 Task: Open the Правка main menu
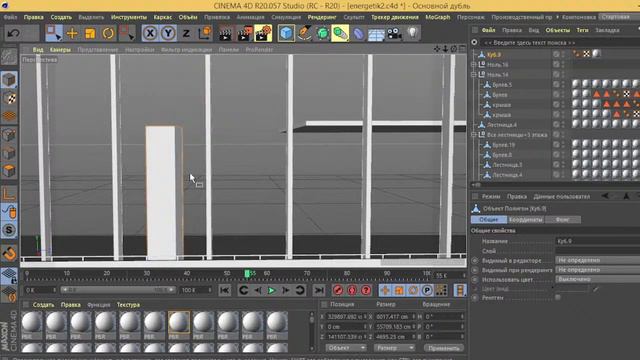33,17
